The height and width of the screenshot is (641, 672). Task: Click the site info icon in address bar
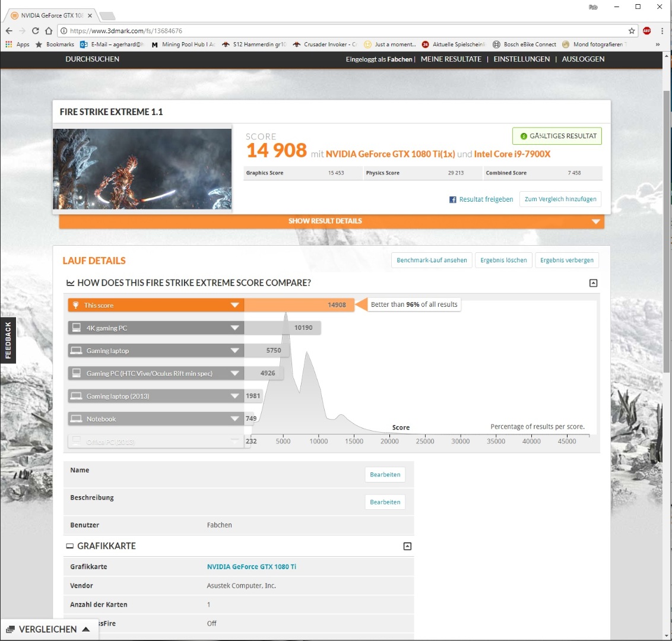click(64, 31)
